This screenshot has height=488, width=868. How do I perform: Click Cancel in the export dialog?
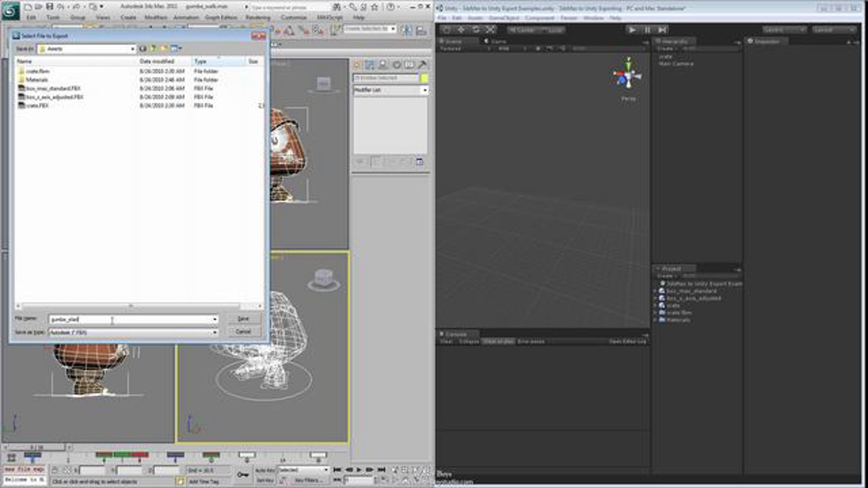coord(243,331)
